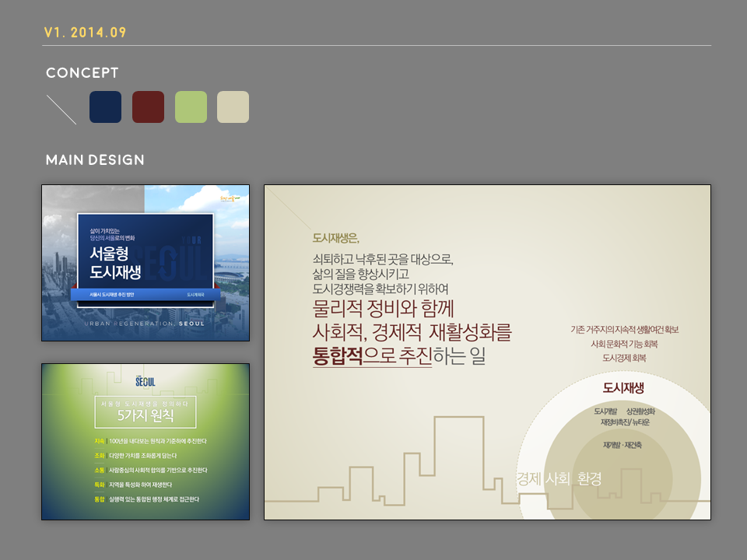
Task: Click the '지속' principle row in the green slide
Action: coord(150,442)
